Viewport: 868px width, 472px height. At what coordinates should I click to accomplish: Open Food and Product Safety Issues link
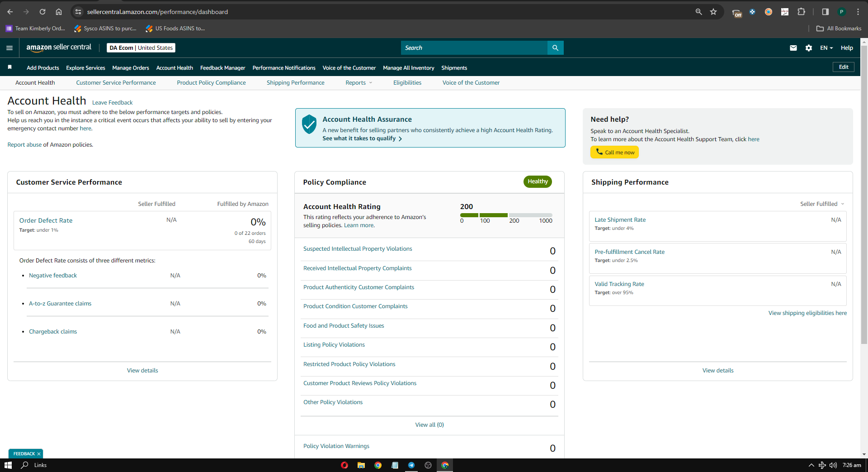pos(344,326)
